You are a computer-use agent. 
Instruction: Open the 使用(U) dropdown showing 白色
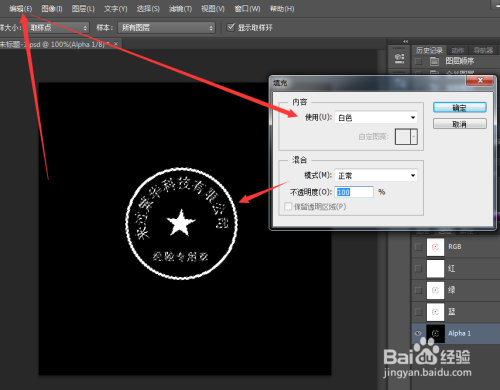[376, 117]
